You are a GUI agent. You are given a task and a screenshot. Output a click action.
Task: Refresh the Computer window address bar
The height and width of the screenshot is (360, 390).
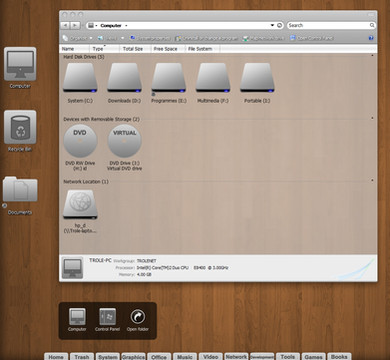[x=280, y=25]
